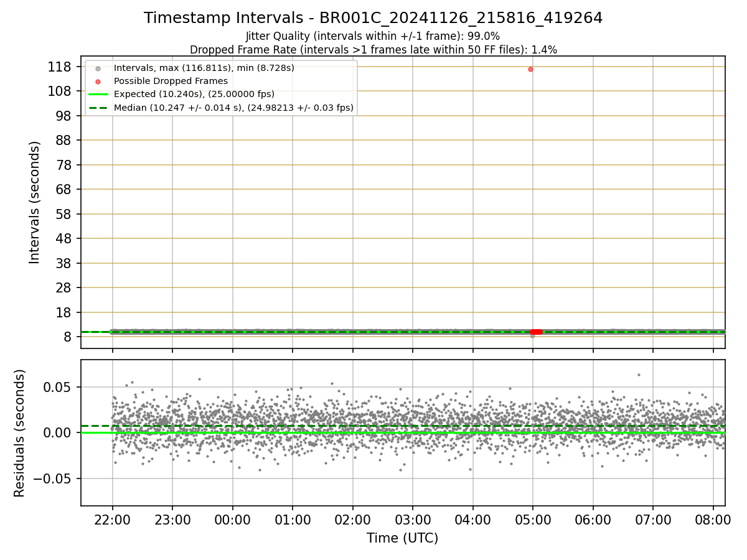Click the red marker icon in legend
This screenshot has width=747, height=560.
point(98,81)
